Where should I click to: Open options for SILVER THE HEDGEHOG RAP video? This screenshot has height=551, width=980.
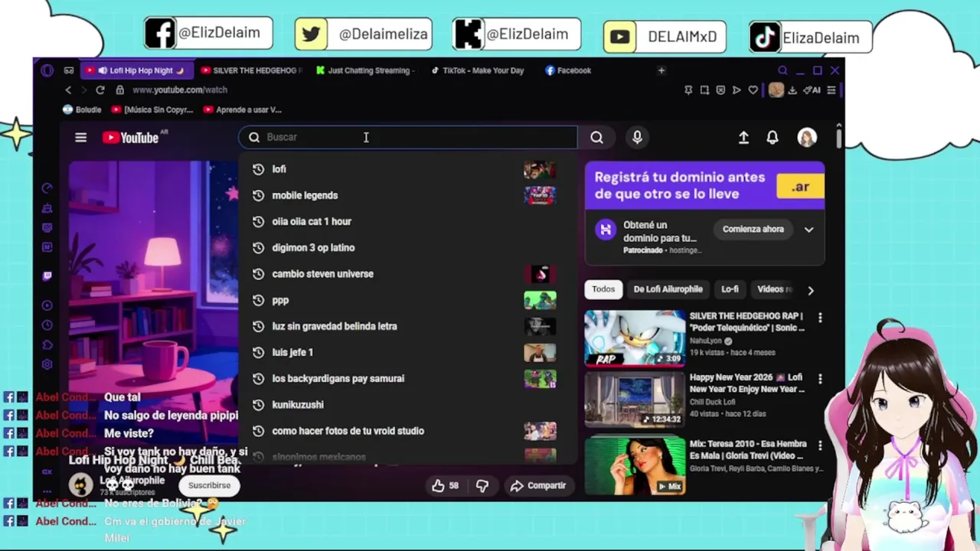[x=820, y=318]
